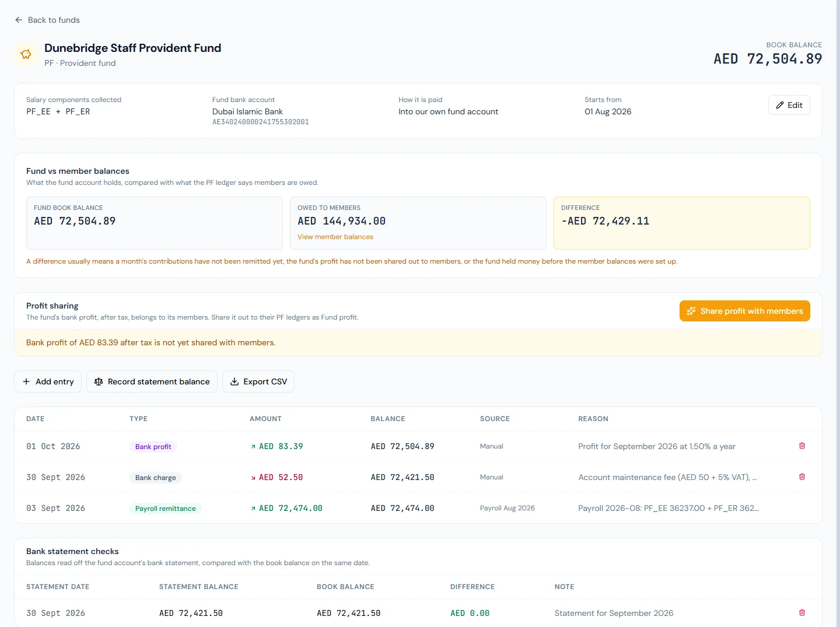Click the PF_EE + PF_ER salary components

(x=58, y=111)
